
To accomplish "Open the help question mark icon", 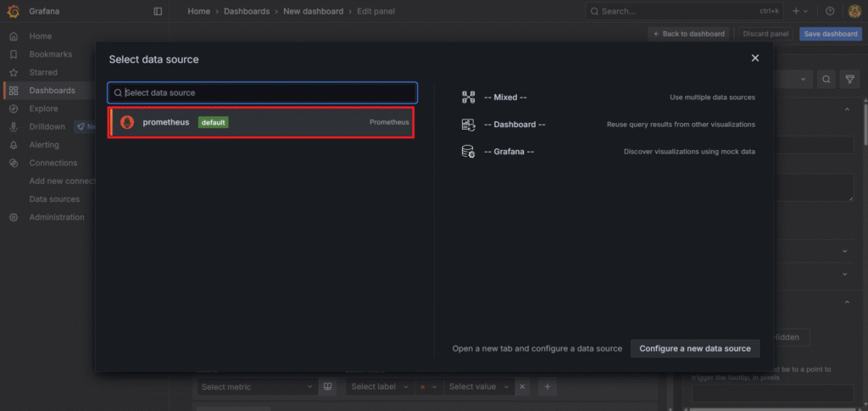I will point(830,11).
